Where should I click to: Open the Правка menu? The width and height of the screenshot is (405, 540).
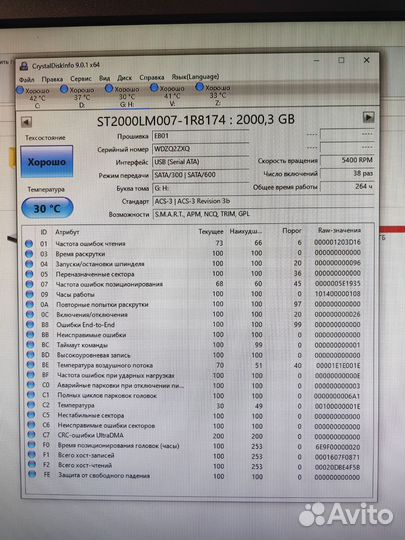[52, 79]
